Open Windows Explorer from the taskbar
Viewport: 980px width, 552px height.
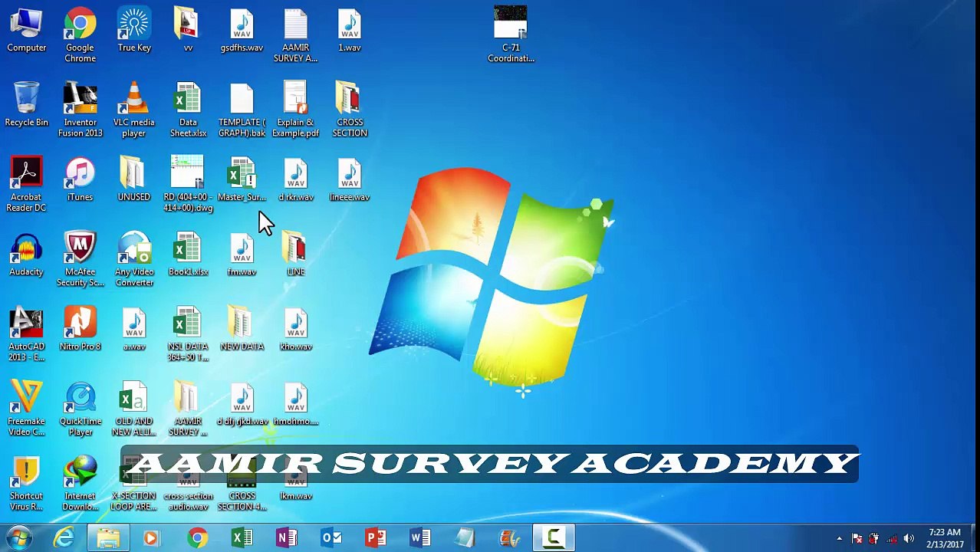(x=108, y=538)
